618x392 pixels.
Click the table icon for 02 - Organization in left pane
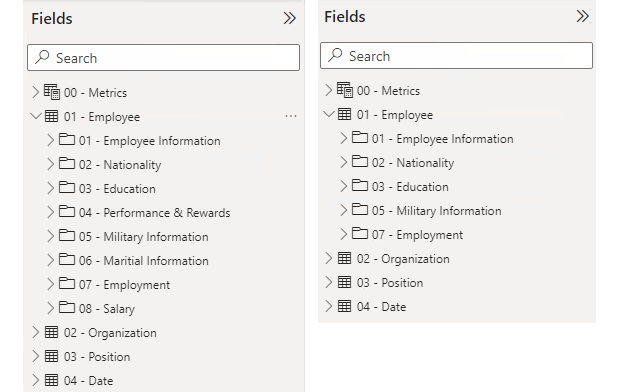click(x=51, y=333)
